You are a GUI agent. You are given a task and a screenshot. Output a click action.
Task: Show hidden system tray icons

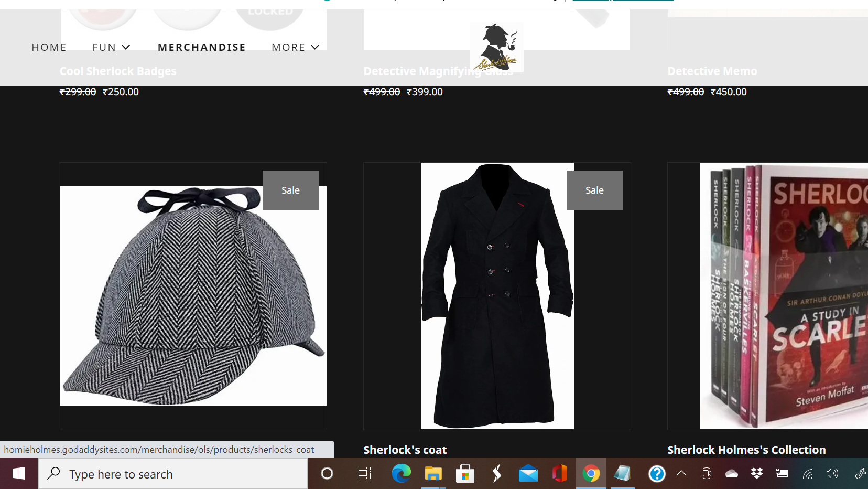click(x=681, y=473)
